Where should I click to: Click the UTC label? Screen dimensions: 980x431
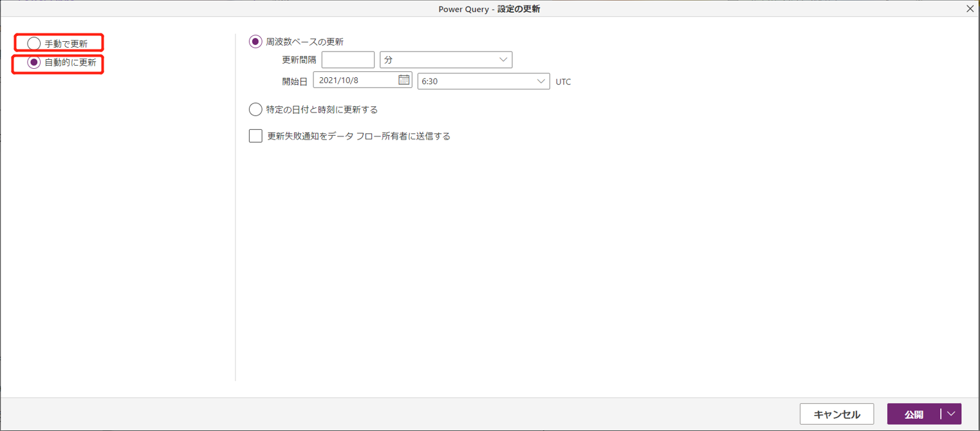[x=563, y=82]
